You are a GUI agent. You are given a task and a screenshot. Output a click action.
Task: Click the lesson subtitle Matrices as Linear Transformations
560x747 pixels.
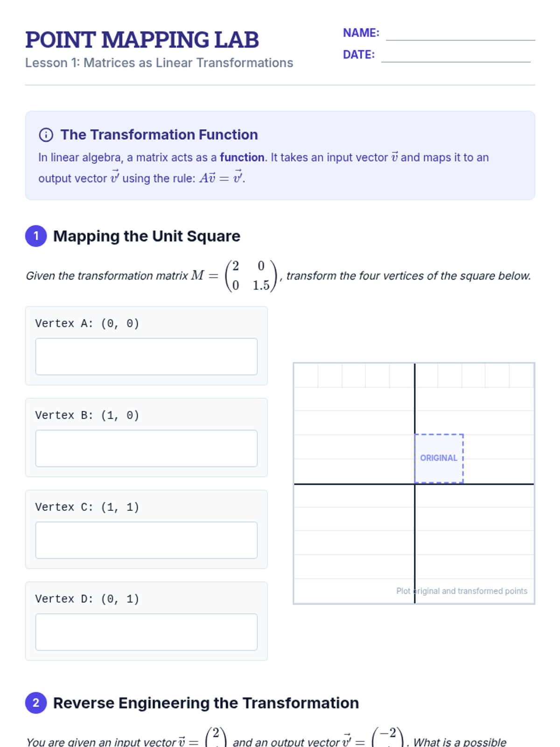[x=189, y=63]
